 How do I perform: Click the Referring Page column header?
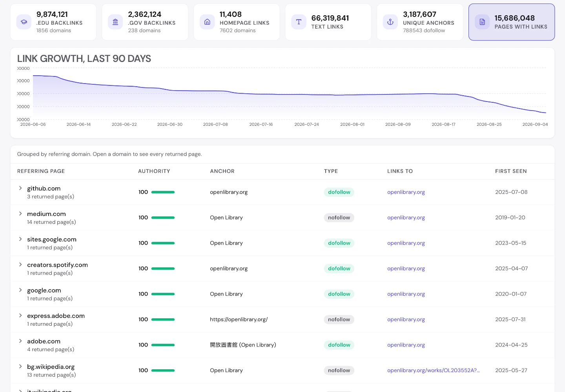point(41,171)
